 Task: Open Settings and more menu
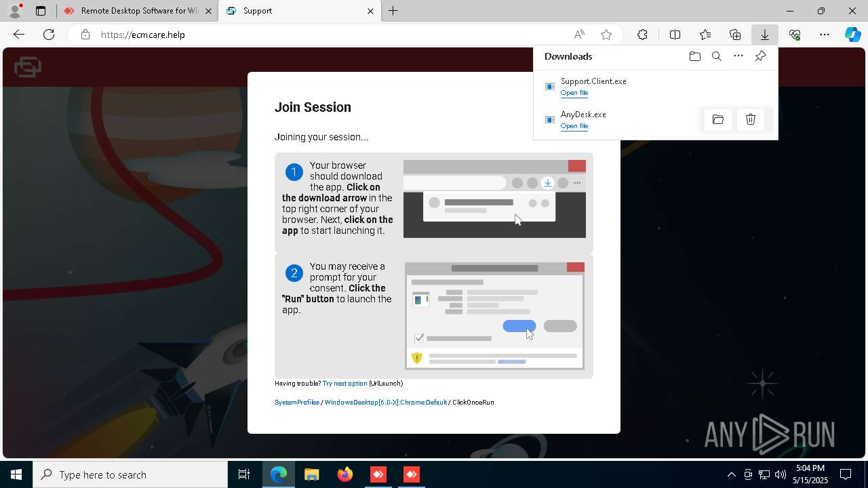(825, 35)
